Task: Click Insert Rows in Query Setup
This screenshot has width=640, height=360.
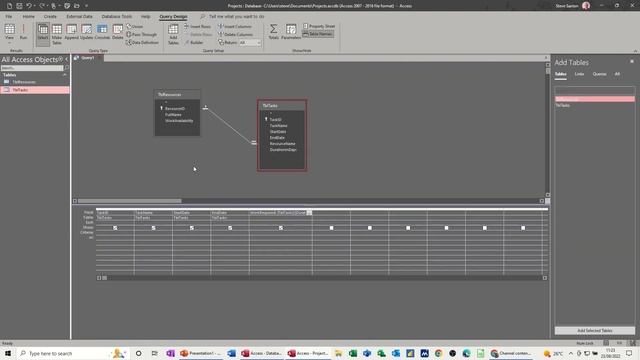Action: (197, 26)
